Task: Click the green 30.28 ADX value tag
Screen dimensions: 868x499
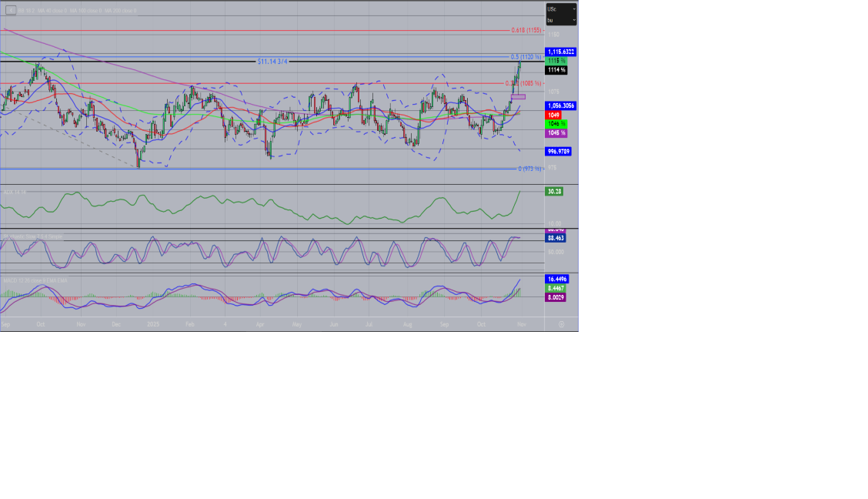Action: (x=554, y=191)
